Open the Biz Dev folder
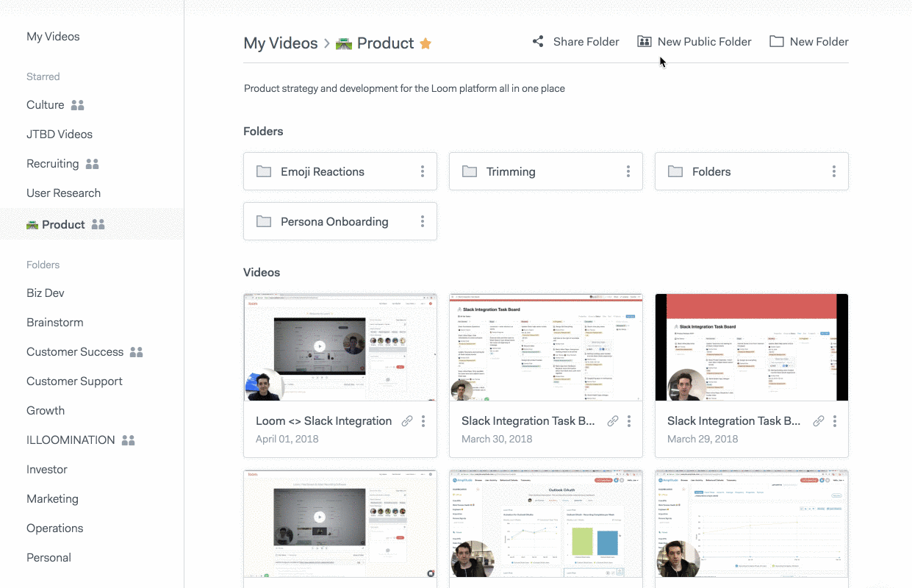 coord(46,293)
